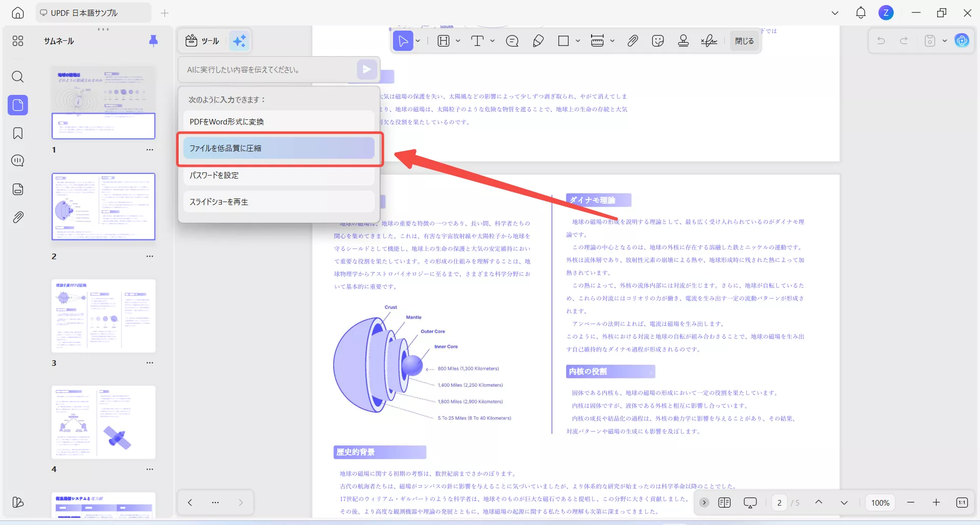Expand the text tool options
This screenshot has height=525, width=980.
tap(493, 41)
